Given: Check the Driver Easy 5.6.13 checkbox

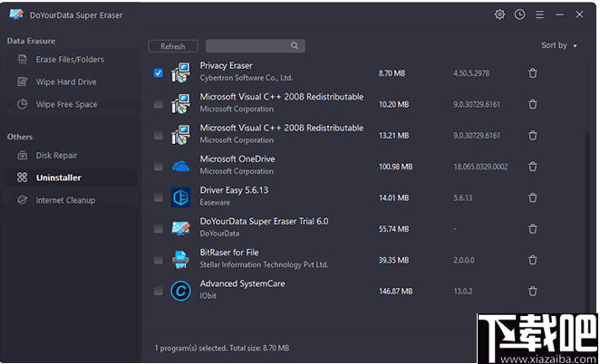Looking at the screenshot, I should (x=158, y=197).
